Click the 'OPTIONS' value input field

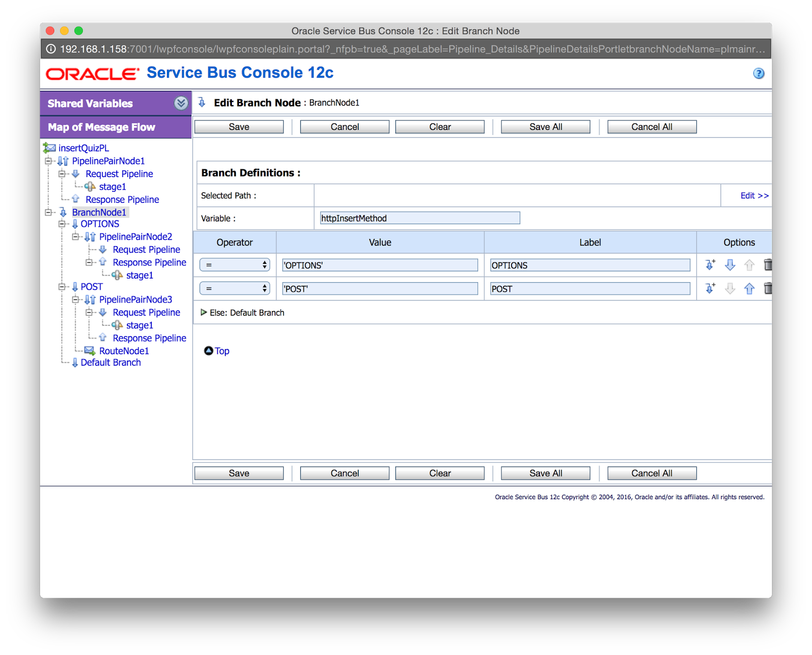(x=380, y=265)
